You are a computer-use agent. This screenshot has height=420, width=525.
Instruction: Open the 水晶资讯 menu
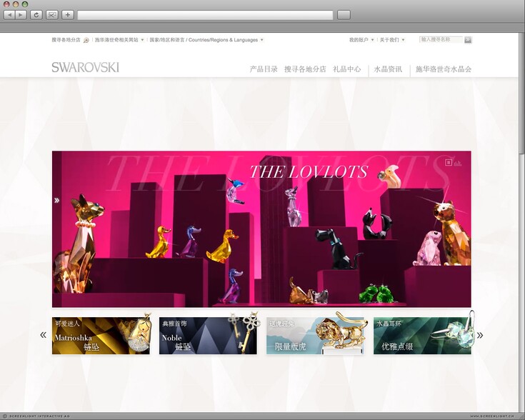[388, 69]
